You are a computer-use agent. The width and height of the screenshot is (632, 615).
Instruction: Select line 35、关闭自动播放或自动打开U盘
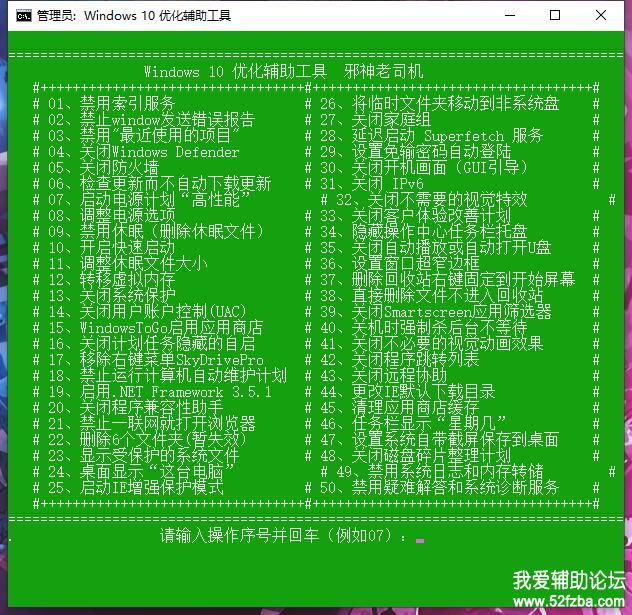436,248
